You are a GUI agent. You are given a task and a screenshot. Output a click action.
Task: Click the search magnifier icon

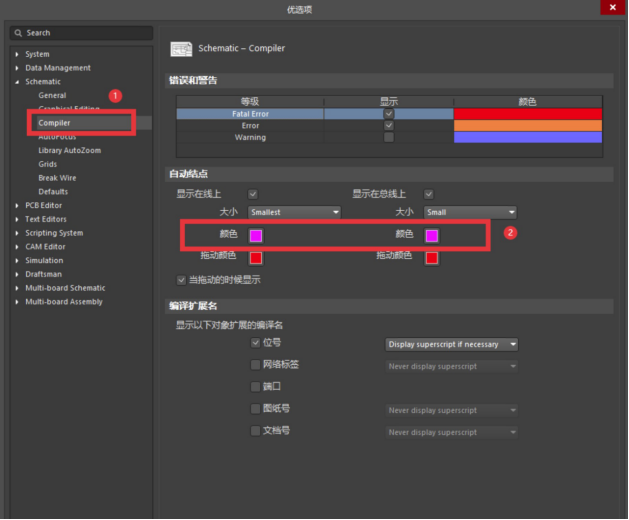point(19,33)
